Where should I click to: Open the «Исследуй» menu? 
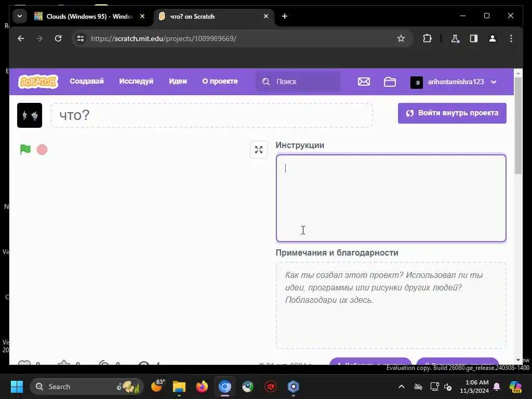tap(136, 82)
